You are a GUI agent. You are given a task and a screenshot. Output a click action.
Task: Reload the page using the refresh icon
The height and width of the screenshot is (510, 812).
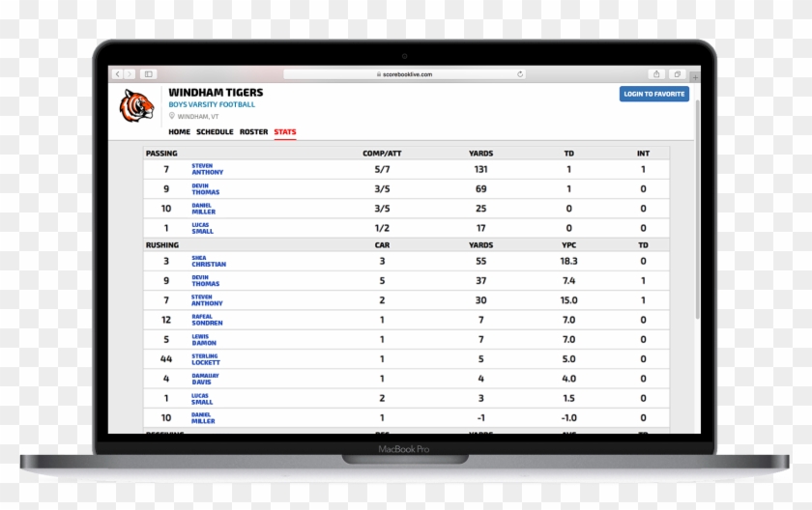520,74
